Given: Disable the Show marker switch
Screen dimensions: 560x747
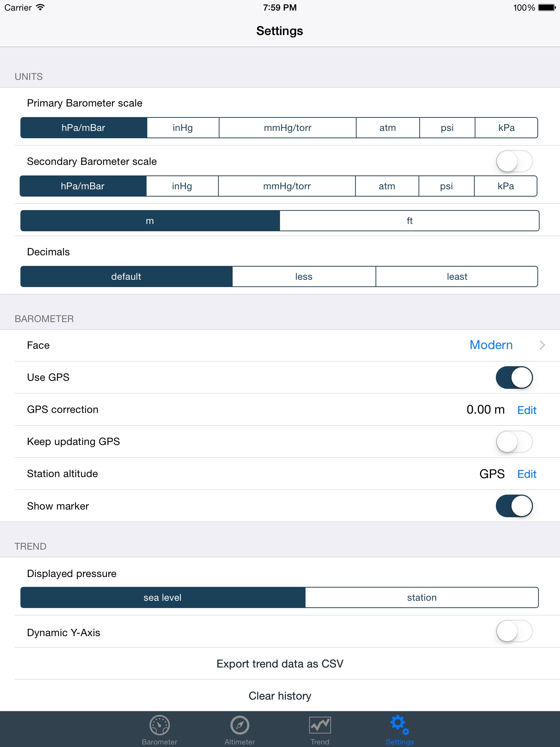Looking at the screenshot, I should pos(514,506).
